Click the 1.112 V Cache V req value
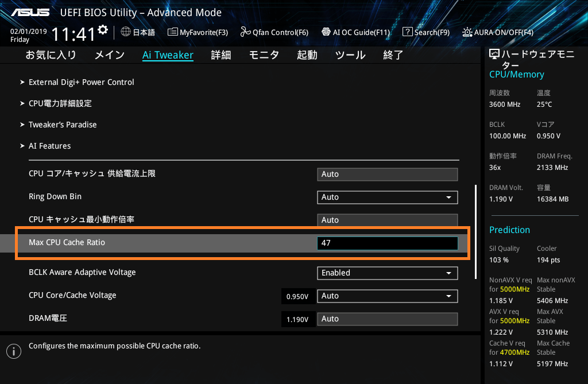 [x=501, y=363]
